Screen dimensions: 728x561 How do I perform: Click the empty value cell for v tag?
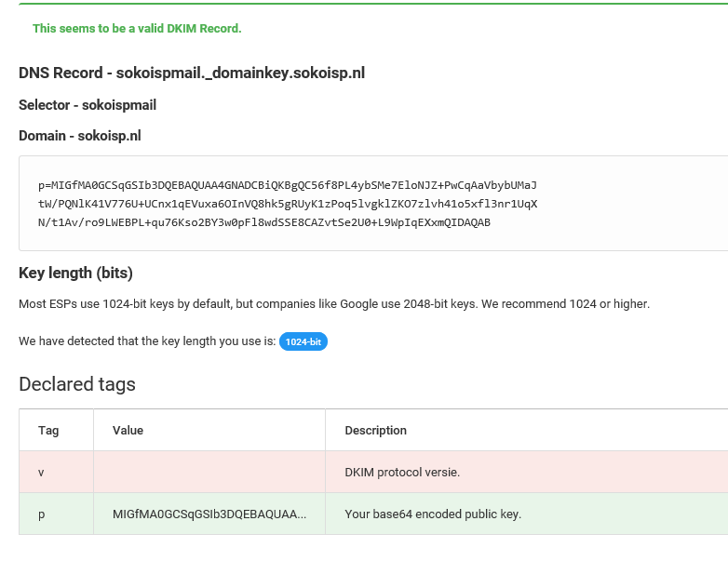pos(209,473)
